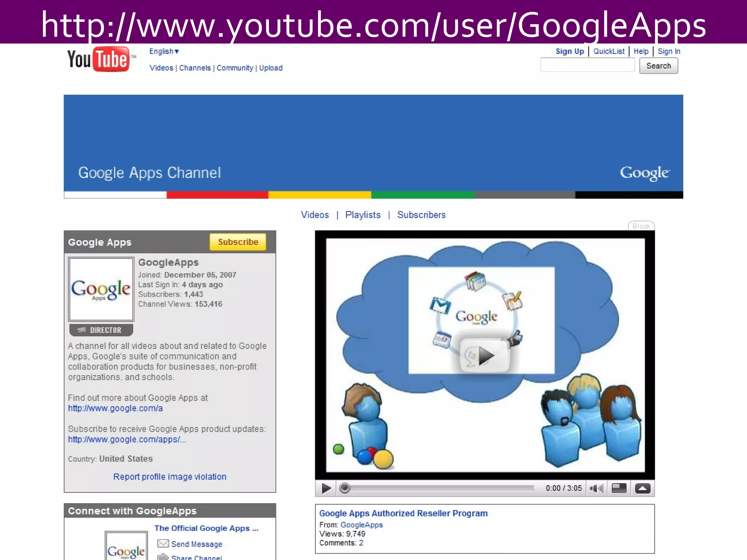The width and height of the screenshot is (747, 560).
Task: Mute the video with speaker icon
Action: pos(597,488)
